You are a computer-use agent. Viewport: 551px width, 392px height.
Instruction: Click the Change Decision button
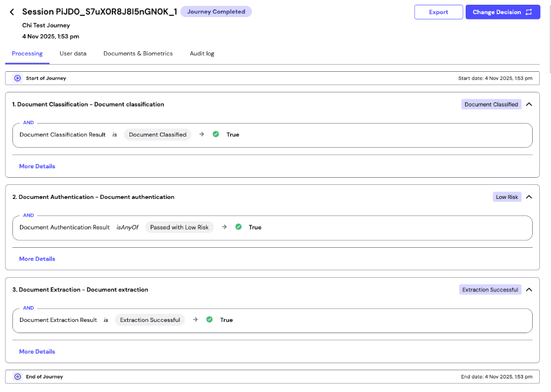click(x=503, y=12)
